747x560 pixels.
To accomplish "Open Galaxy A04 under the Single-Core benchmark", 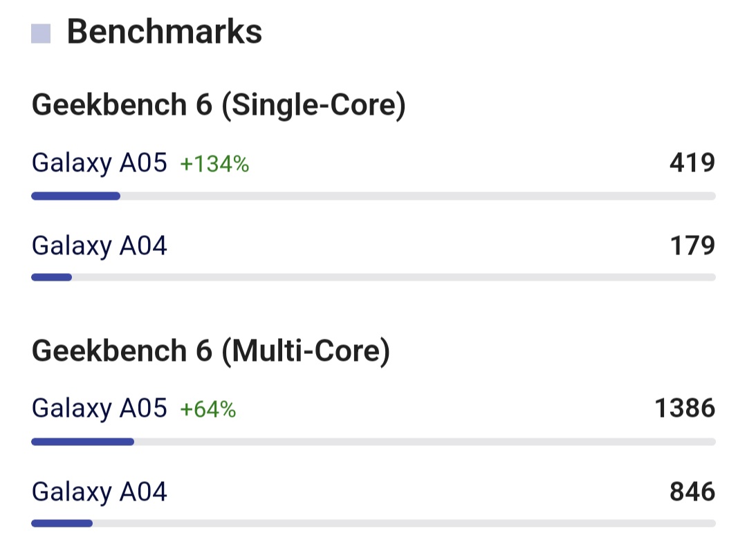I will (x=99, y=245).
